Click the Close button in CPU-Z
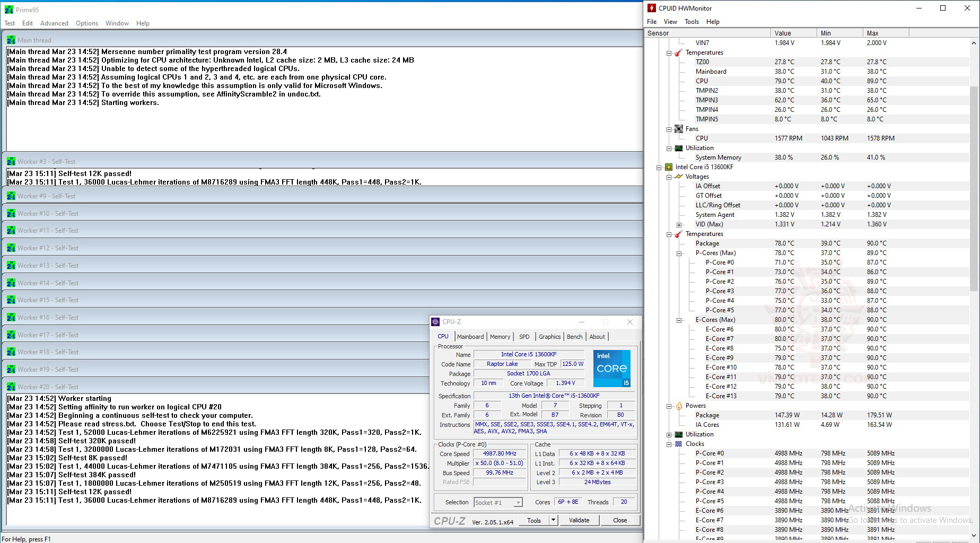The height and width of the screenshot is (543, 980). pyautogui.click(x=620, y=520)
